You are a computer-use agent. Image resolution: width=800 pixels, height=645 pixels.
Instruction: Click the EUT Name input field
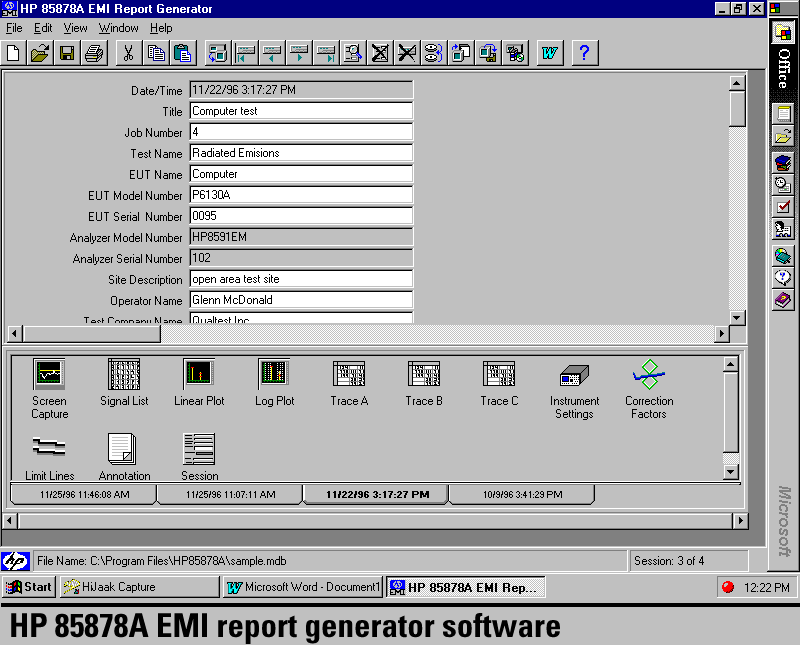coord(301,174)
